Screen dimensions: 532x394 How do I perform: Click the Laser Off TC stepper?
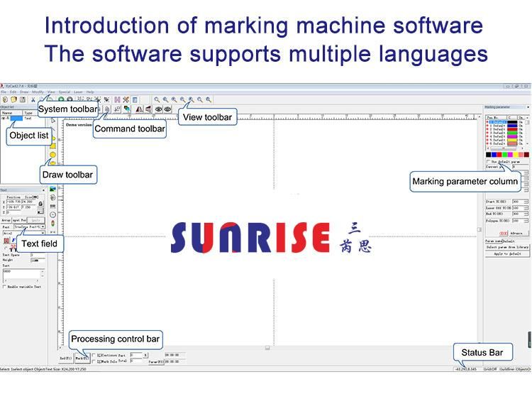coord(526,208)
